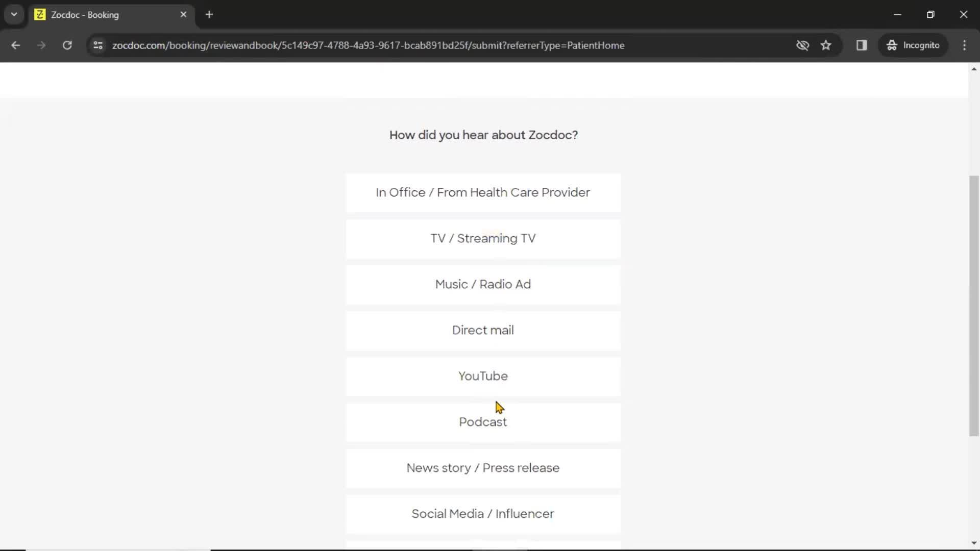The image size is (980, 551).
Task: Select TV / Streaming TV referral source
Action: coord(483,238)
